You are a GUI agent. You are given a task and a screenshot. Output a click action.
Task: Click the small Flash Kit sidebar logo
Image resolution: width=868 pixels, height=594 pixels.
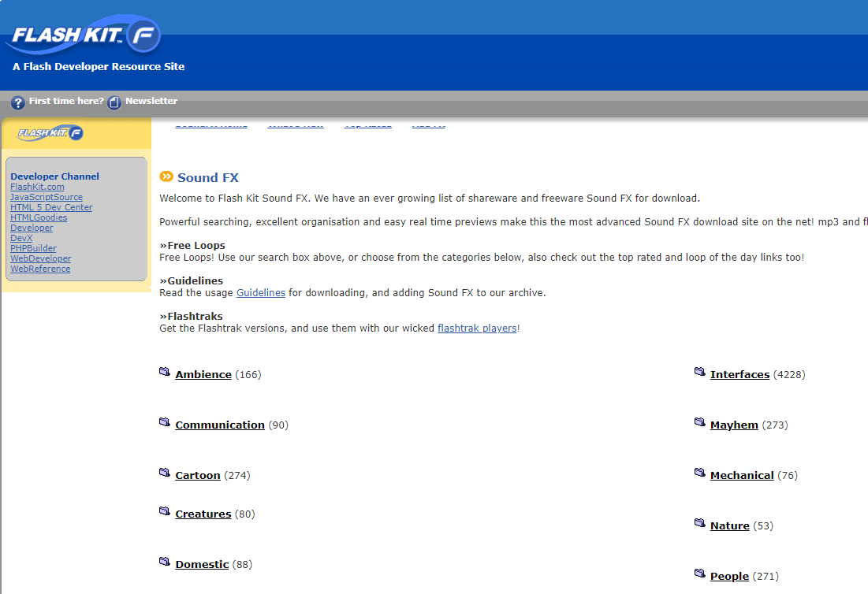tap(50, 132)
